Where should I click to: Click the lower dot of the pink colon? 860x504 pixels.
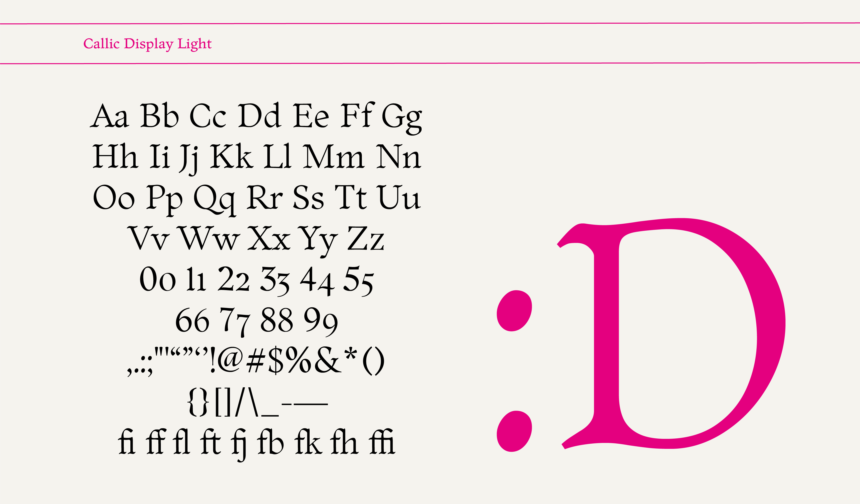(x=514, y=431)
